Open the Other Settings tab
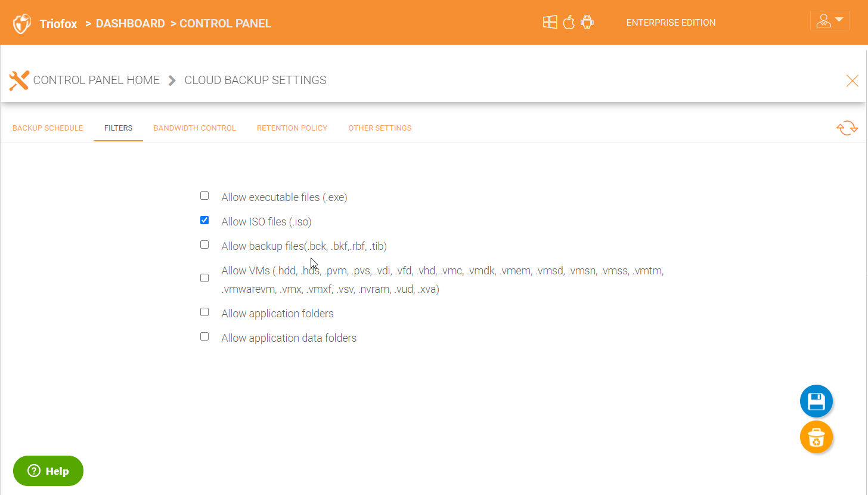This screenshot has width=868, height=495. coord(380,128)
